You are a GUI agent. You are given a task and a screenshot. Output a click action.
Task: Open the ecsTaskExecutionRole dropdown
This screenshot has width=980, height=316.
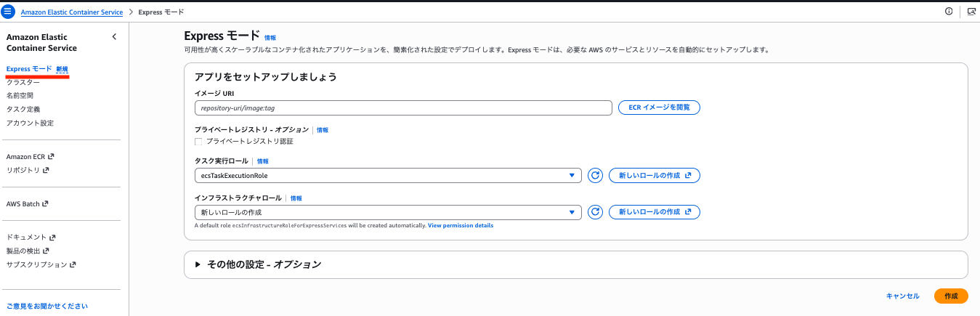(388, 176)
